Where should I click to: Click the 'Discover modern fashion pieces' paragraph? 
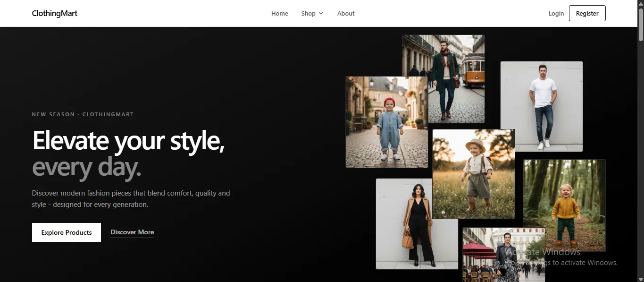click(131, 199)
